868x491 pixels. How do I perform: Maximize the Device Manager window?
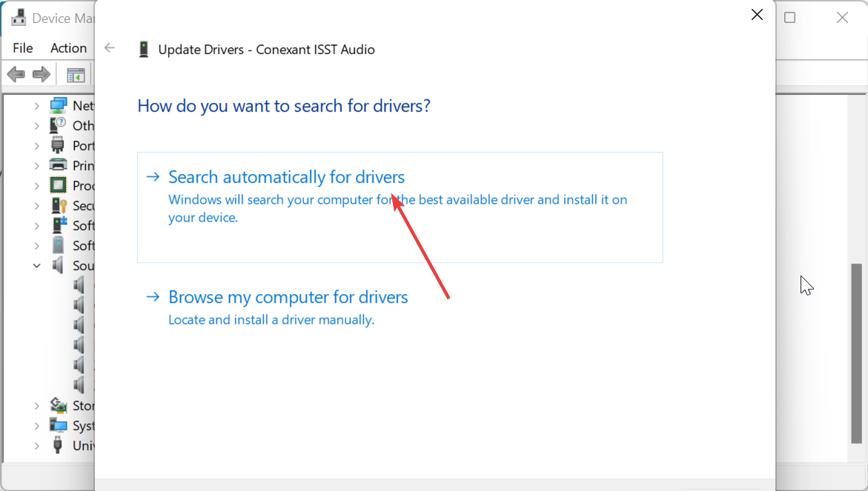pos(790,18)
